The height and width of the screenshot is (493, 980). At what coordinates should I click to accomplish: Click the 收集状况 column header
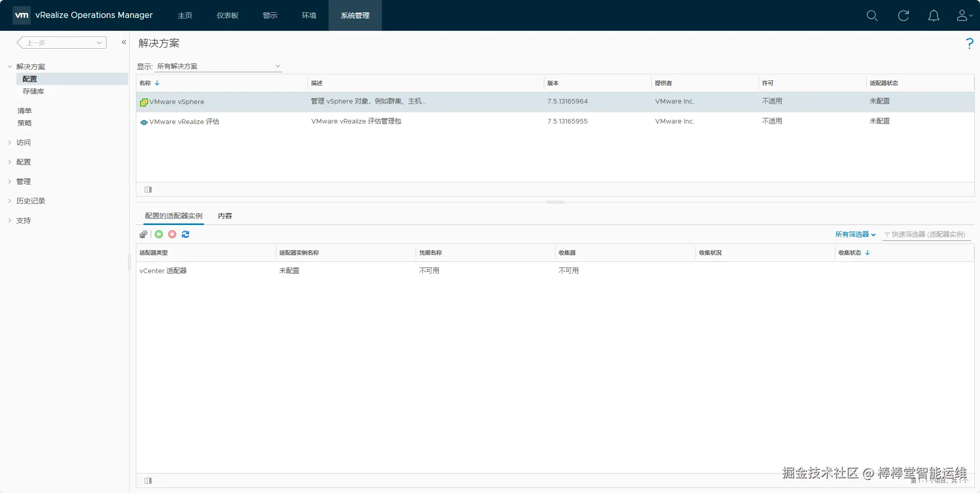coord(765,253)
